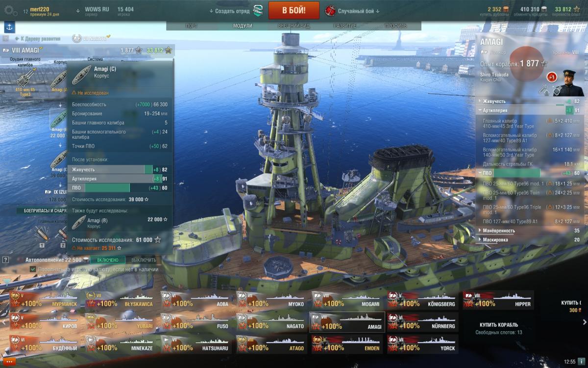Open the Случайный бой battle type dropdown
The image size is (588, 368).
(x=355, y=11)
